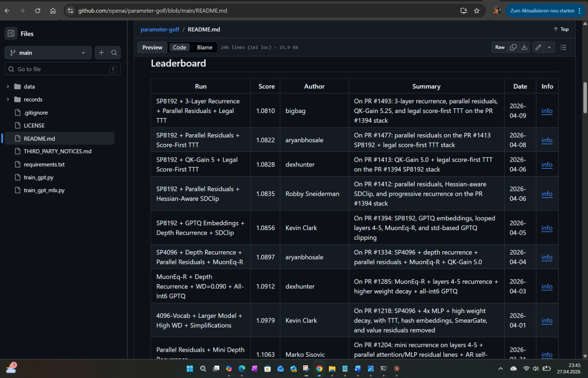Open the volume control in tray
Image resolution: width=588 pixels, height=378 pixels.
pos(536,369)
